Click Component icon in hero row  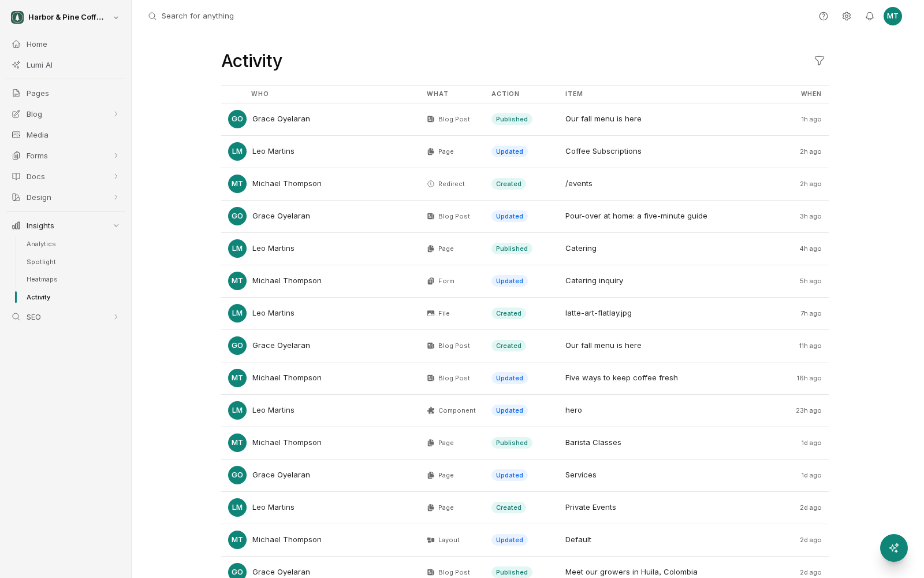pos(431,410)
